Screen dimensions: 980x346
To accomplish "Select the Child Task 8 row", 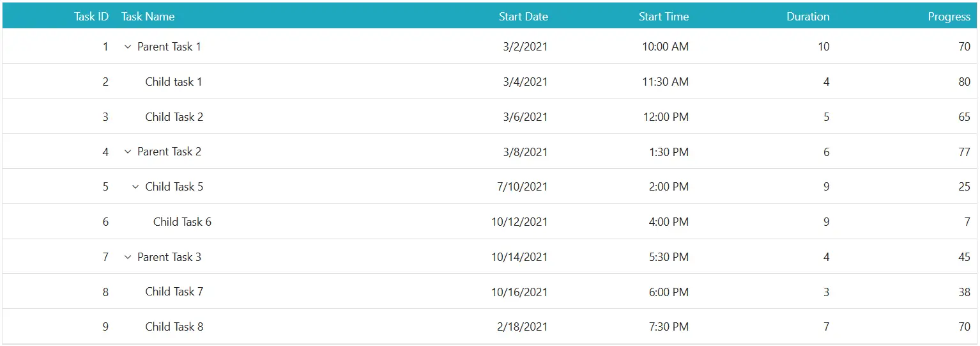I will (490, 327).
